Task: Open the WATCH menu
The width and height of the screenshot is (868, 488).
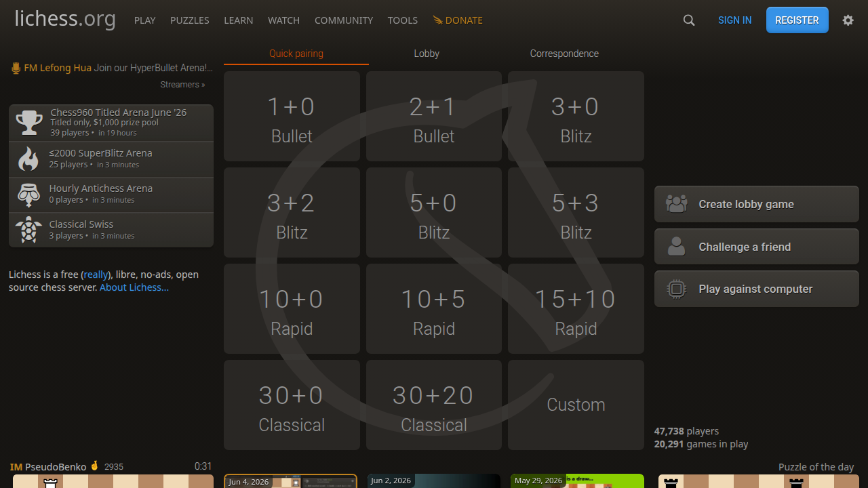Action: coord(284,20)
